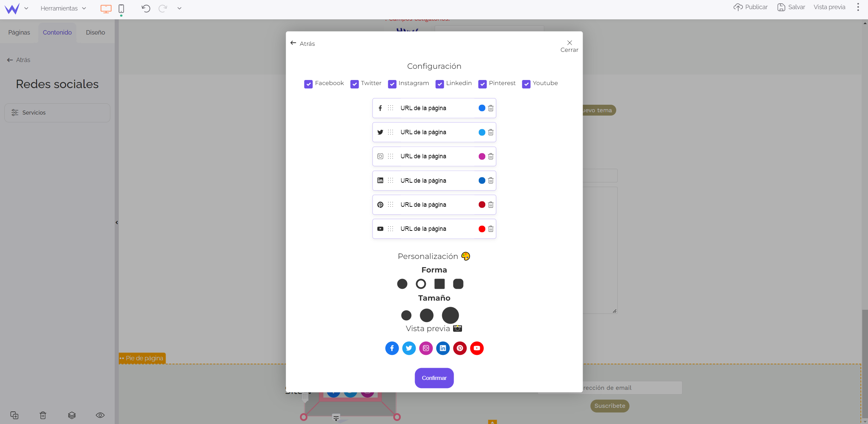Click the Contenido tab
Image resolution: width=868 pixels, height=424 pixels.
click(57, 32)
